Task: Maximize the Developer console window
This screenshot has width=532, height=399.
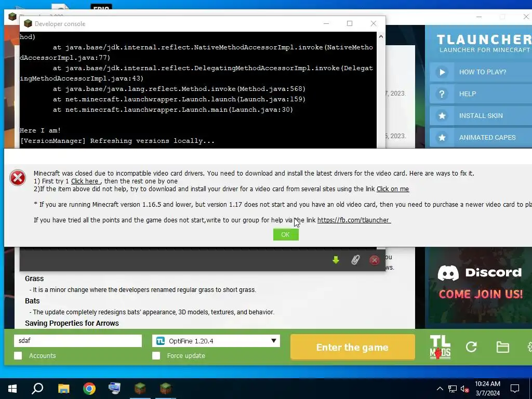Action: 350,23
